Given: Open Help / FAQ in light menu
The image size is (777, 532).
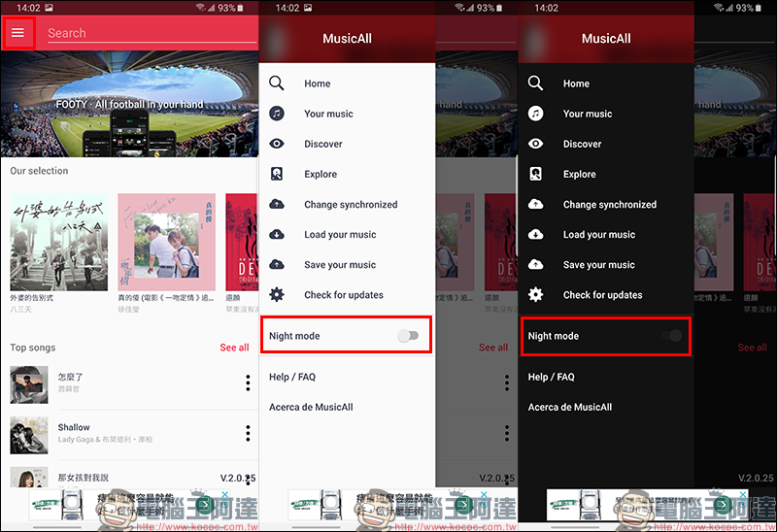Looking at the screenshot, I should pos(292,377).
